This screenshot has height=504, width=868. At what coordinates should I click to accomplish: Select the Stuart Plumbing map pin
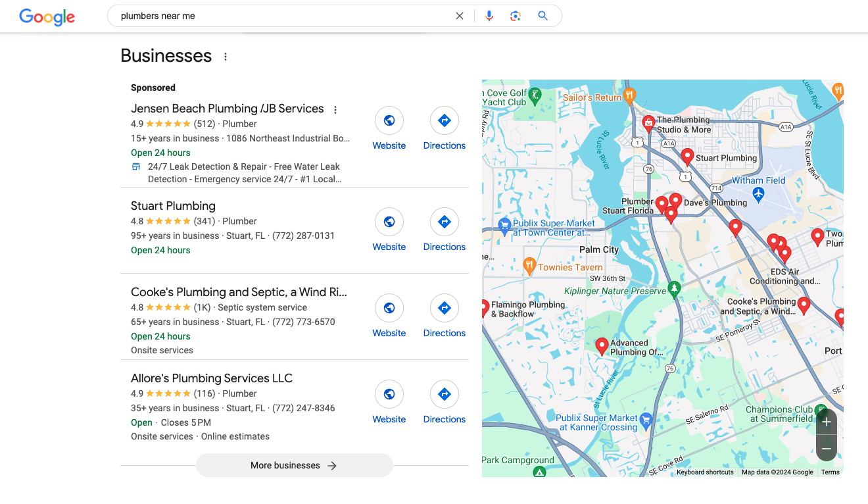pos(687,157)
